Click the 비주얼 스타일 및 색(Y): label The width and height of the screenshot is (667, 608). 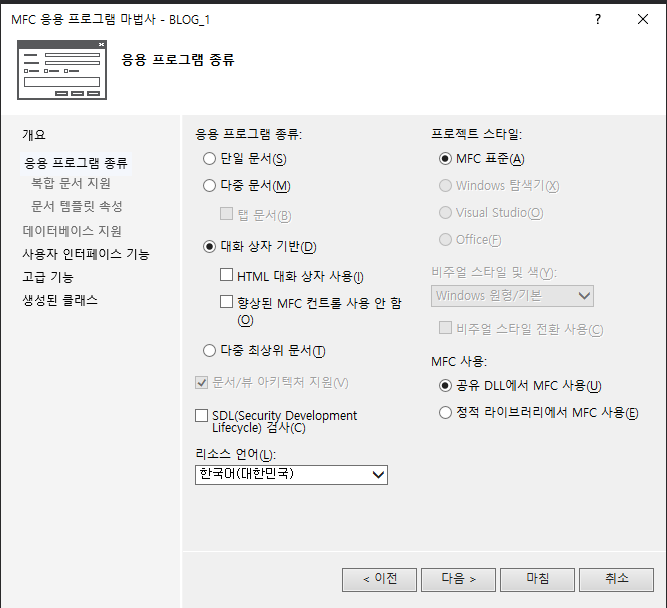pyautogui.click(x=494, y=272)
